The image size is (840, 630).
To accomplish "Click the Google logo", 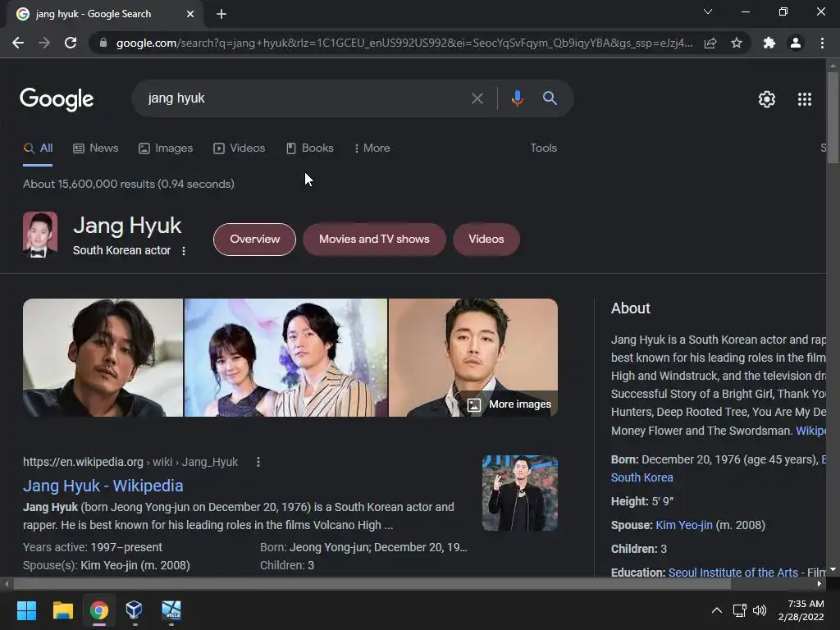I will [57, 99].
